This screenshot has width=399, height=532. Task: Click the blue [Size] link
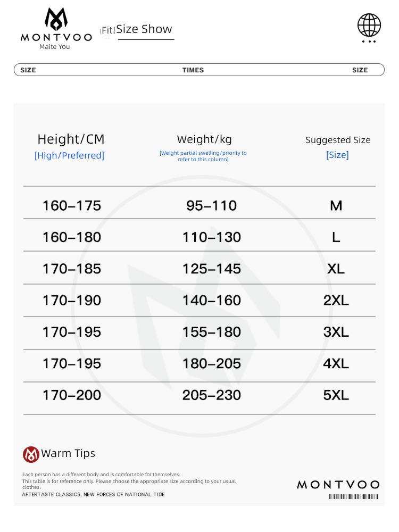(x=337, y=155)
